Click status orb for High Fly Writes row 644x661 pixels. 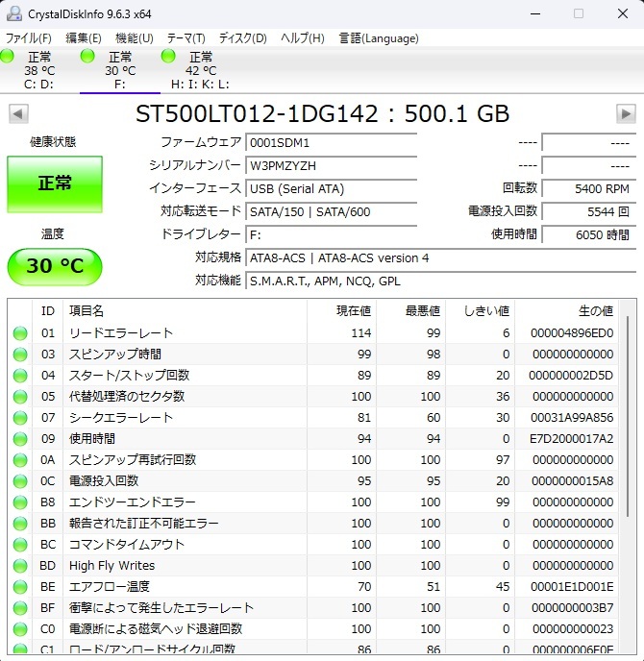[20, 566]
